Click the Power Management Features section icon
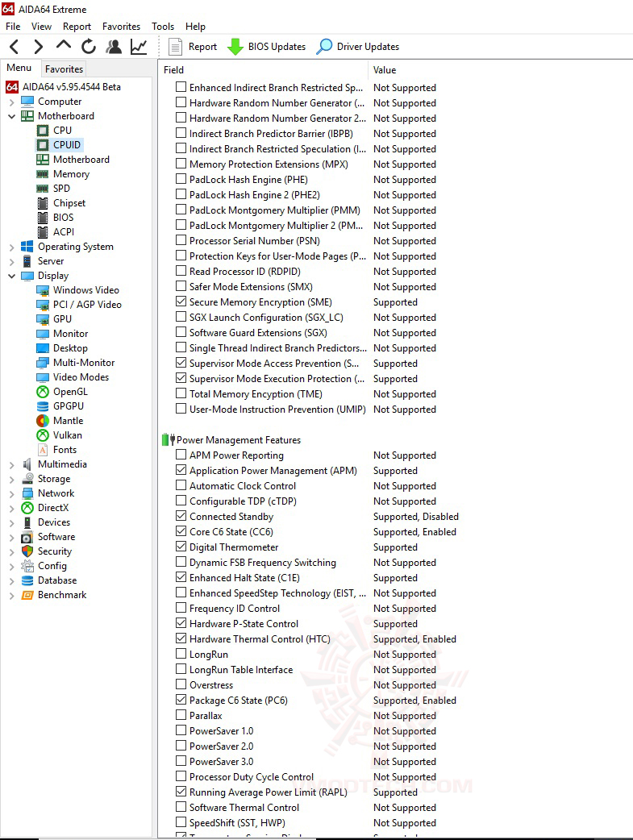Viewport: 633px width, 840px height. tap(169, 440)
